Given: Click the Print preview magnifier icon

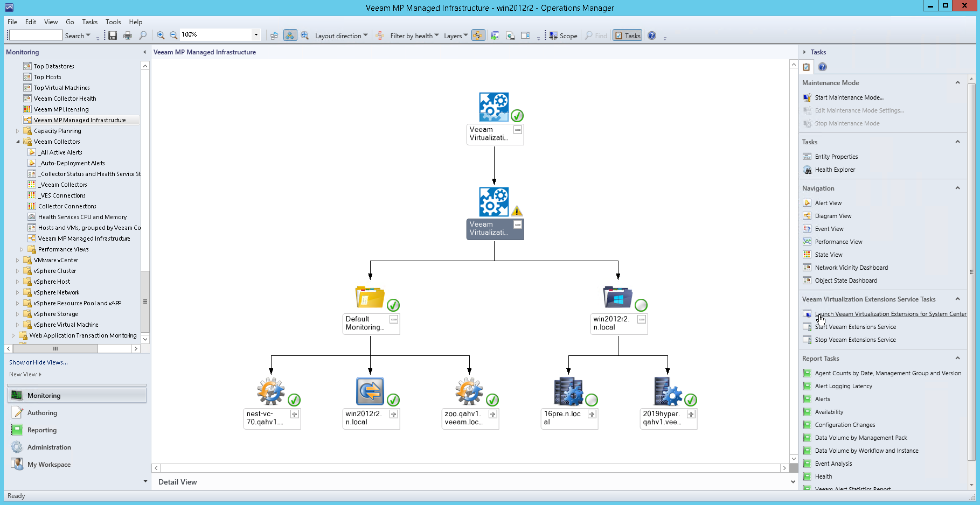Looking at the screenshot, I should tap(143, 36).
